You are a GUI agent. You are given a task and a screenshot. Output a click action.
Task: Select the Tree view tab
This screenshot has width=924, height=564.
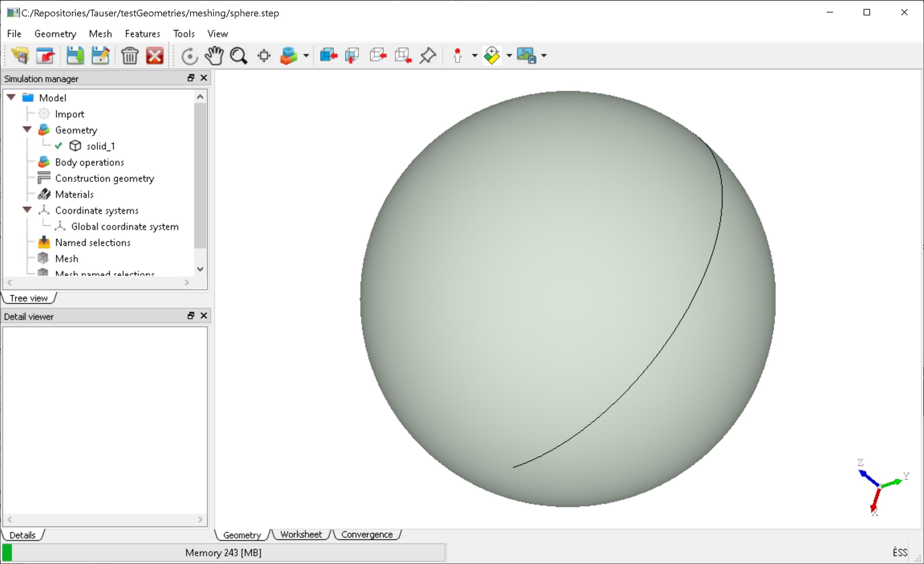[29, 298]
